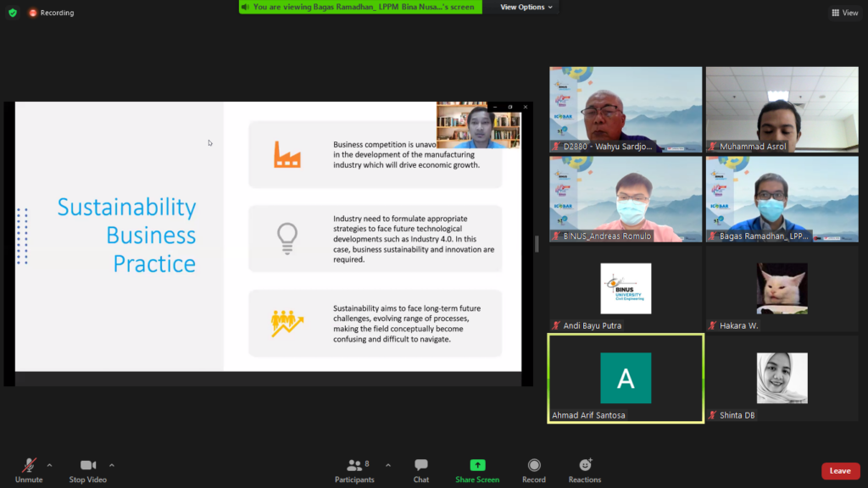The width and height of the screenshot is (868, 488).
Task: Open the Reactions emoji menu
Action: 585,465
